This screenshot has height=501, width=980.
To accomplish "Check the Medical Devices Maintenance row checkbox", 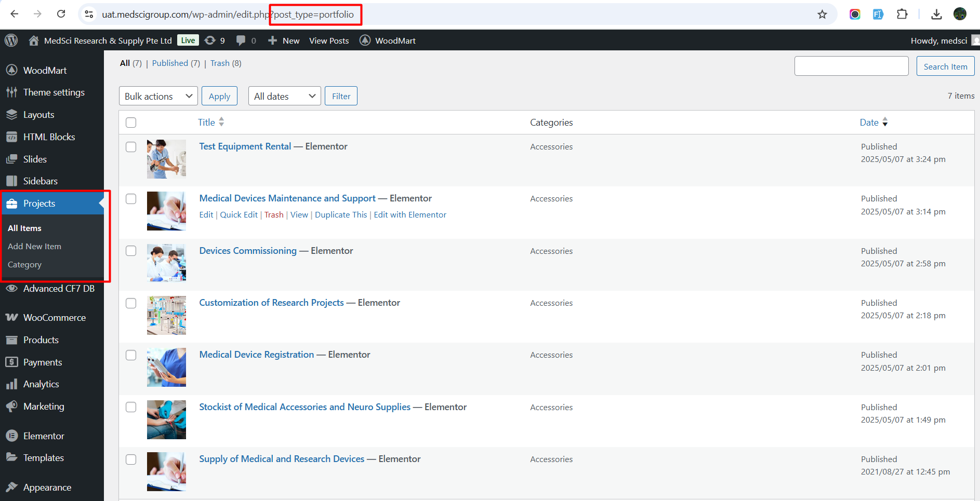I will click(x=131, y=199).
